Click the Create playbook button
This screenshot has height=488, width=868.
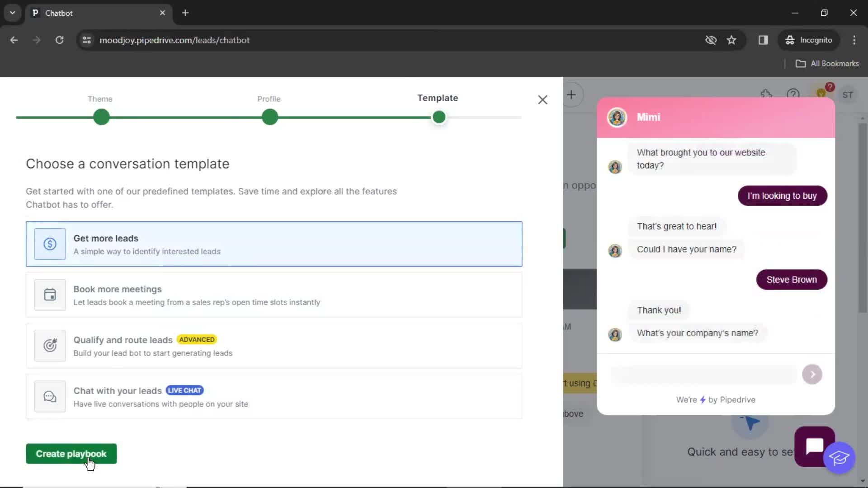coord(71,454)
